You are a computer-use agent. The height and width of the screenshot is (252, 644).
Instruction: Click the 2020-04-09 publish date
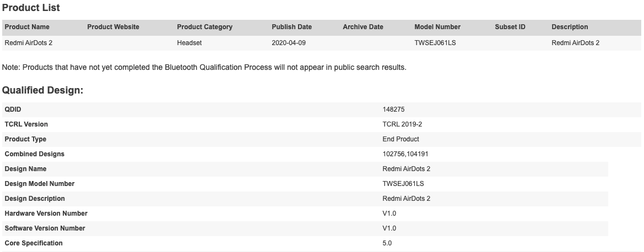click(288, 43)
